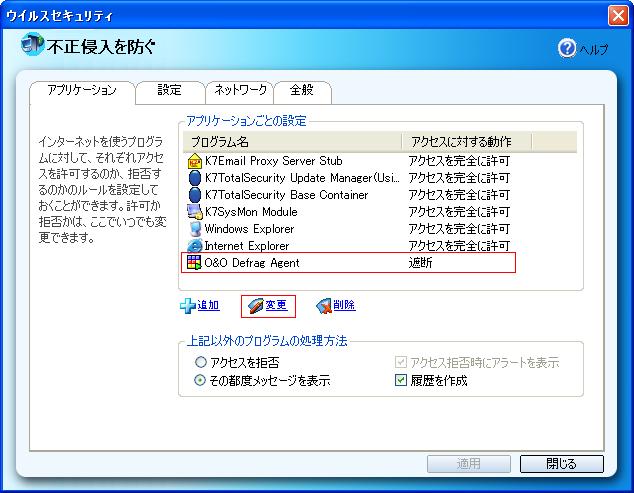Click the help question mark icon
This screenshot has width=634, height=493.
[x=566, y=48]
